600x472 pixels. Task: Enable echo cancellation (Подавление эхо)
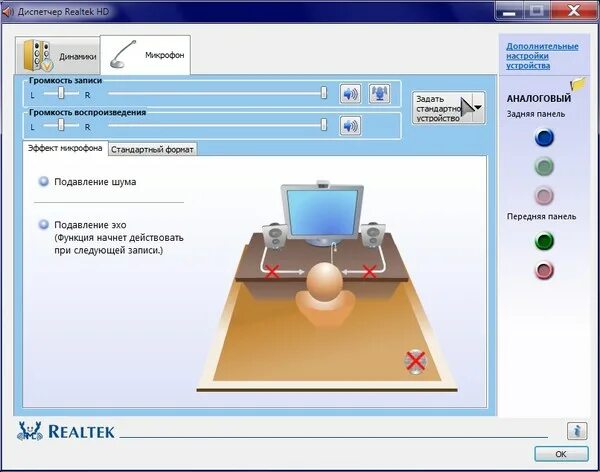(x=44, y=224)
